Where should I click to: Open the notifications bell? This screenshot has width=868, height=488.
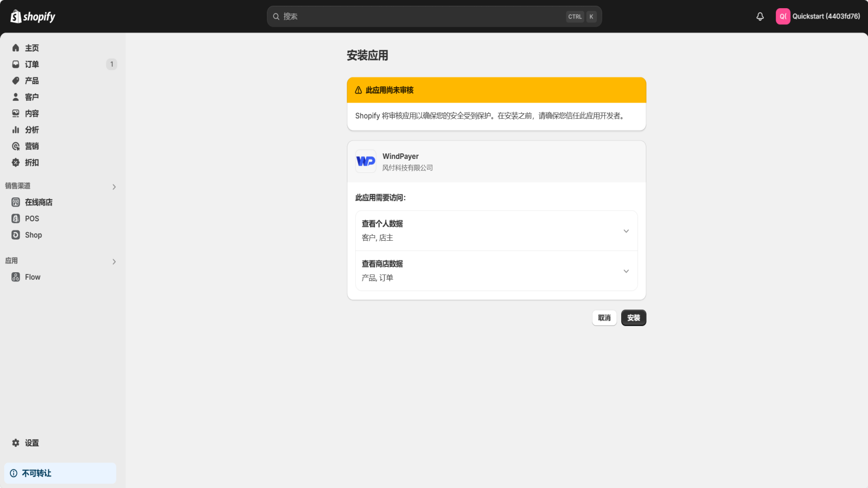click(760, 16)
